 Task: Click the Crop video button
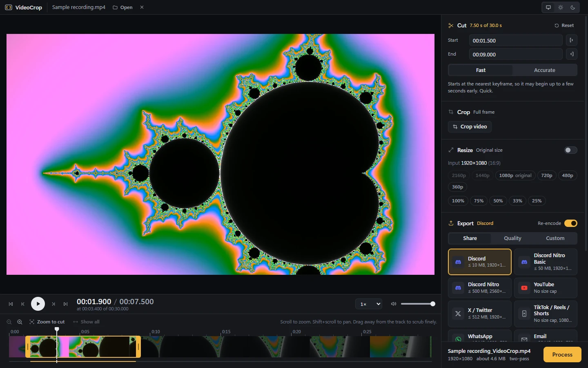pyautogui.click(x=470, y=127)
